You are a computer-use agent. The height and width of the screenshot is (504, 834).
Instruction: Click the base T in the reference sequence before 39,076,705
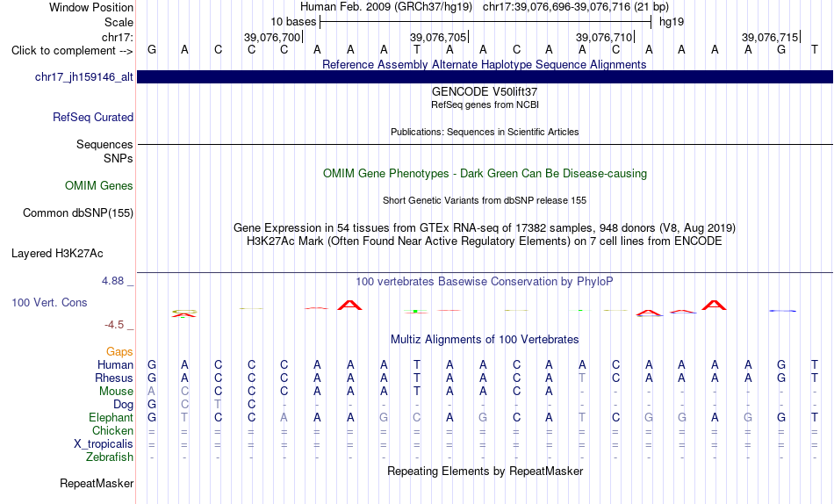click(x=416, y=50)
